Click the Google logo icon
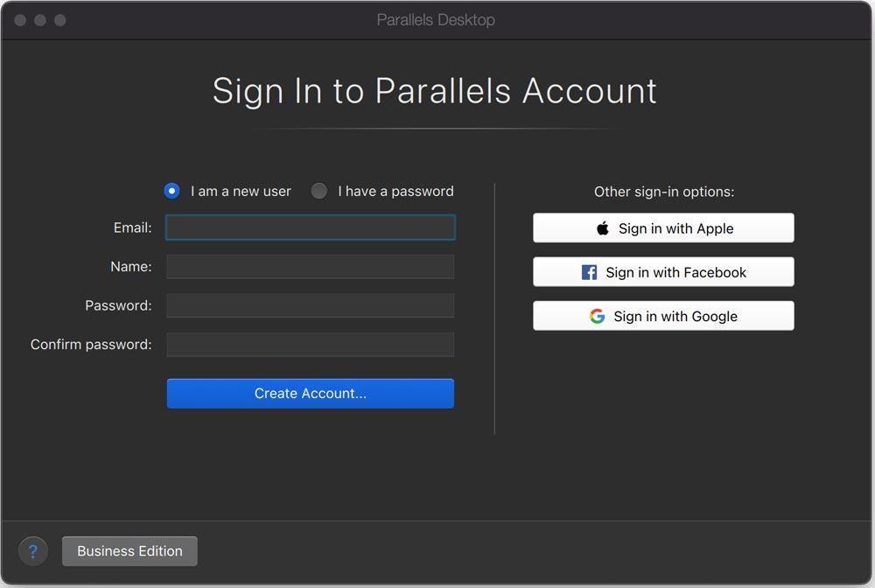Screen dimensions: 875x588 pyautogui.click(x=596, y=316)
